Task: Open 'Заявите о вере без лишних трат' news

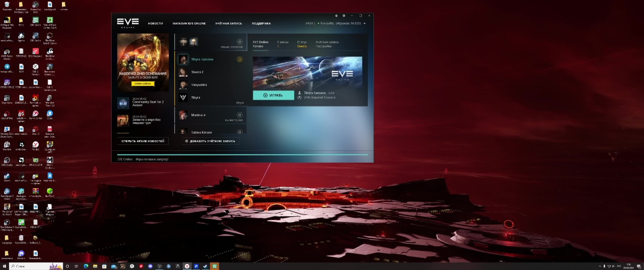Action: click(143, 120)
